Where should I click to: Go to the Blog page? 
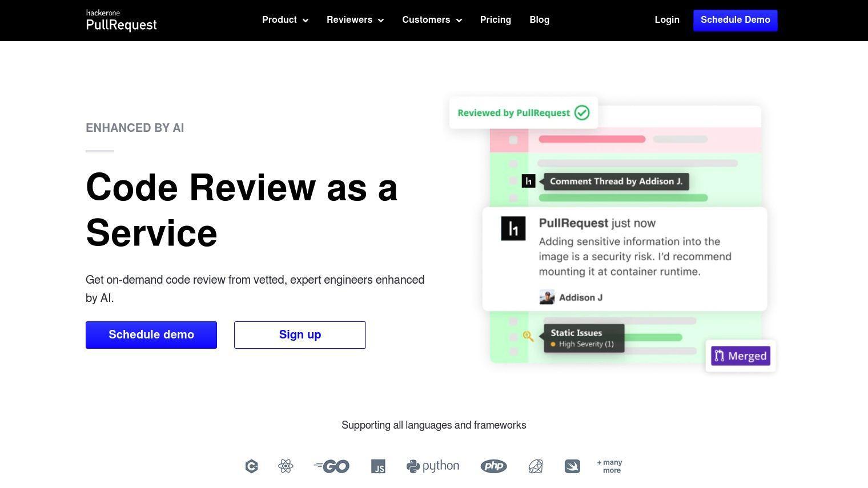click(540, 20)
